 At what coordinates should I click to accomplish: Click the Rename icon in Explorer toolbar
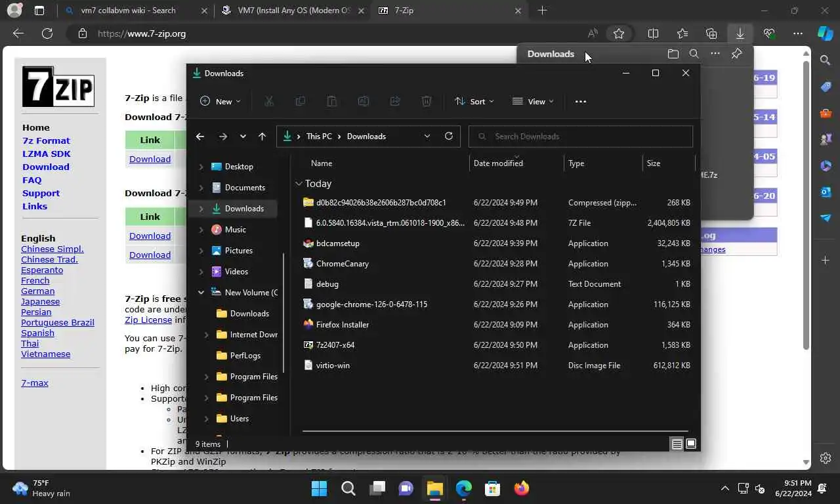[x=363, y=101]
